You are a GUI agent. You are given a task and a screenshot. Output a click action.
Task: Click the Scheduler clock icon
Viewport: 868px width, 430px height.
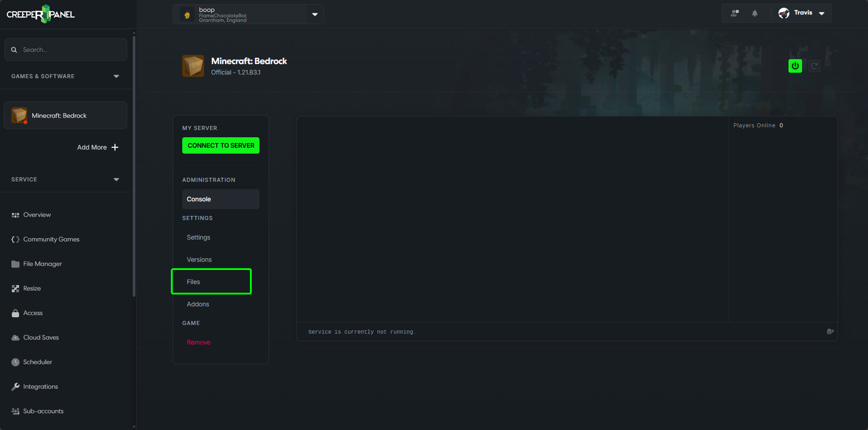[x=15, y=362]
